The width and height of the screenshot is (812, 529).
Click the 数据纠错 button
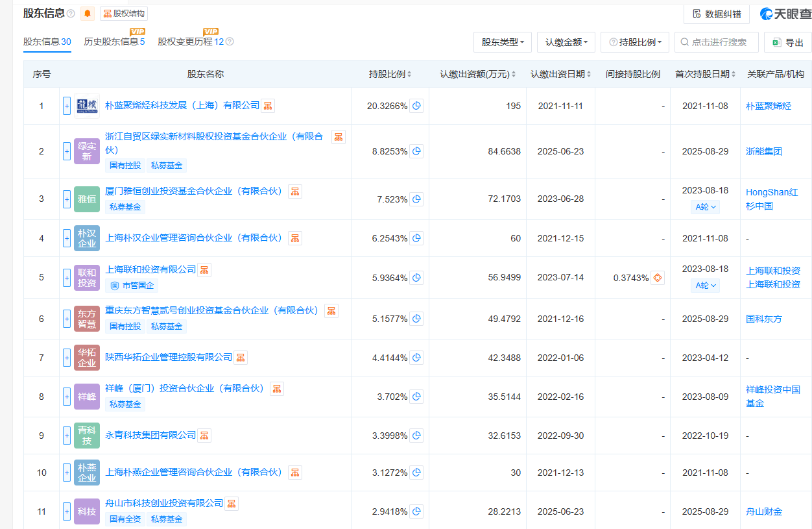(x=717, y=14)
